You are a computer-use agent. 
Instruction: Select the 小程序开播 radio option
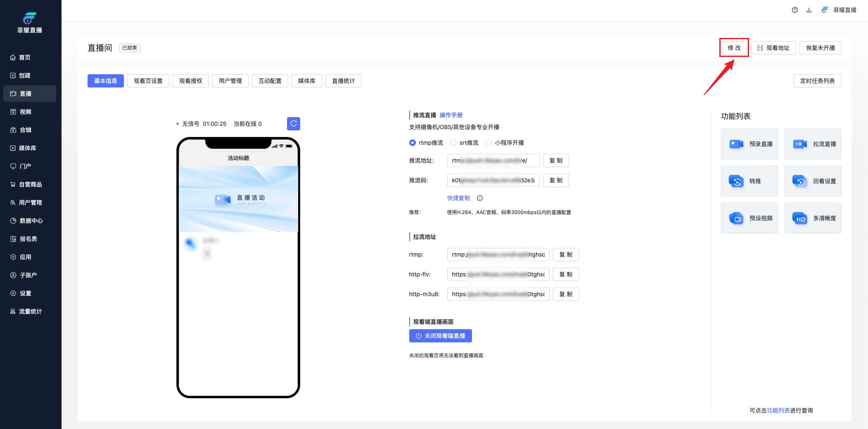click(489, 143)
